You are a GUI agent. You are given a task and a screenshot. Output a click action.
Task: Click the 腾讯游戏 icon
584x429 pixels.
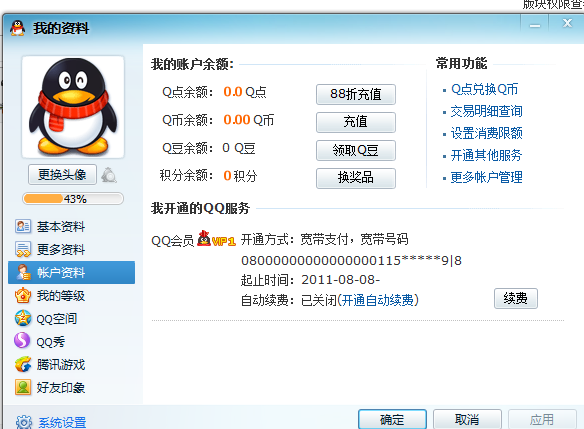[x=23, y=365]
